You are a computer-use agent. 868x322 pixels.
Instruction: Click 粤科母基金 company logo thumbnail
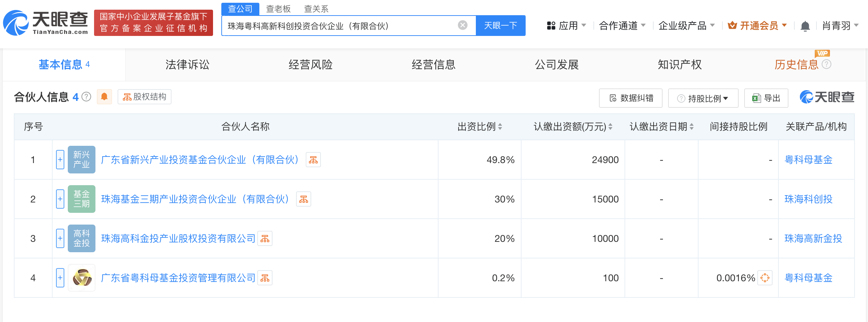pyautogui.click(x=82, y=278)
